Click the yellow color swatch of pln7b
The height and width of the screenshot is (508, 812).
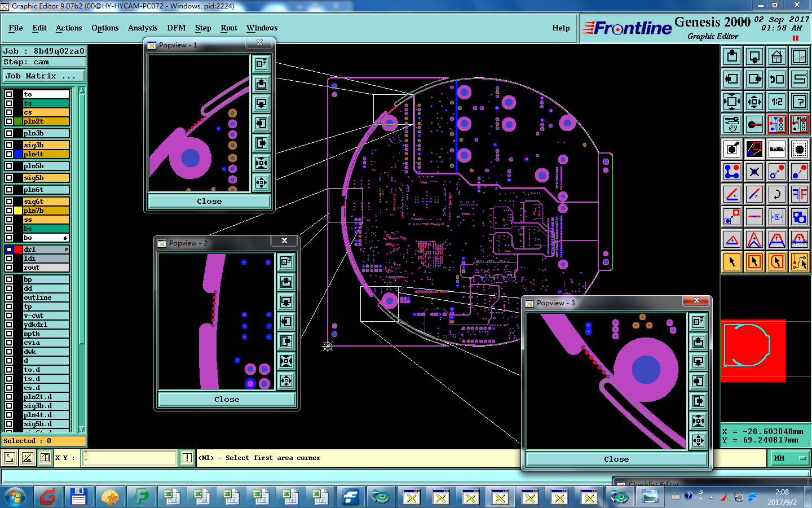pyautogui.click(x=18, y=211)
